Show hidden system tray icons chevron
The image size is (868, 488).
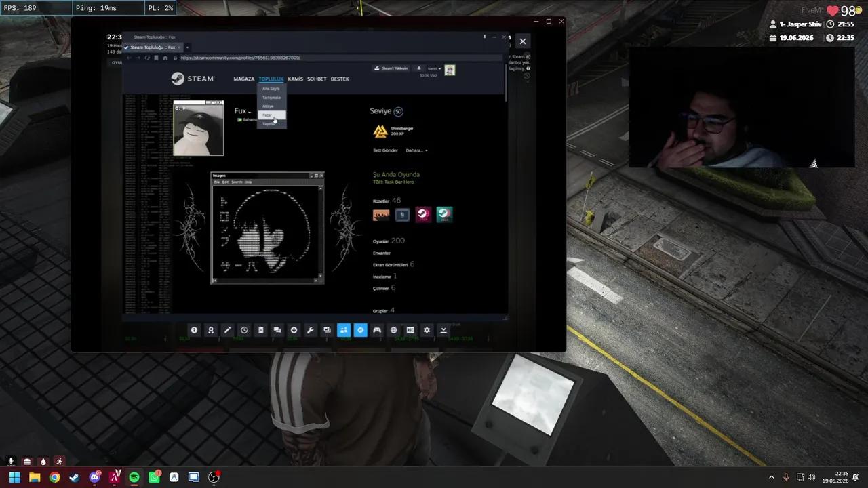[x=771, y=477]
